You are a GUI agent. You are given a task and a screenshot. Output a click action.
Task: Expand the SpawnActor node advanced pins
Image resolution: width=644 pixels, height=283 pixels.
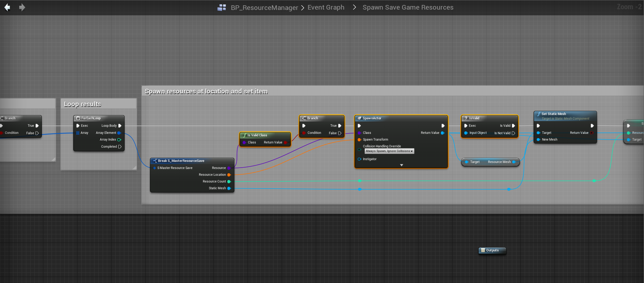[401, 165]
